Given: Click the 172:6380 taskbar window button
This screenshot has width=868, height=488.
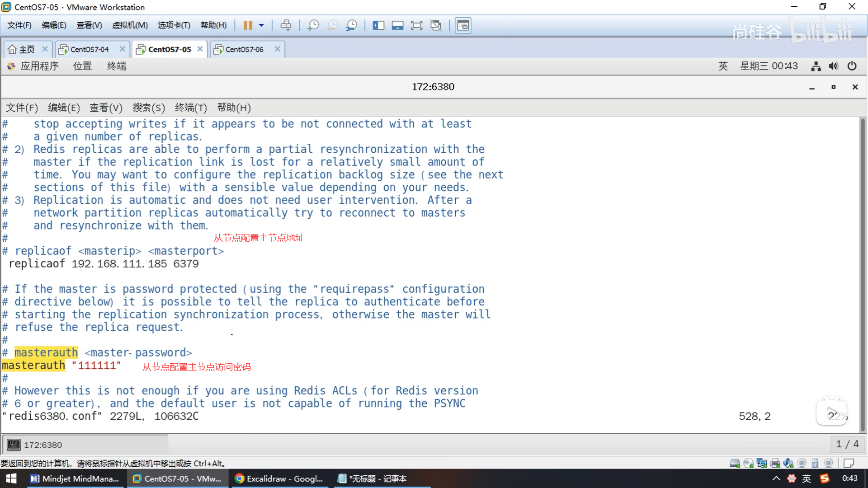Looking at the screenshot, I should pyautogui.click(x=42, y=445).
